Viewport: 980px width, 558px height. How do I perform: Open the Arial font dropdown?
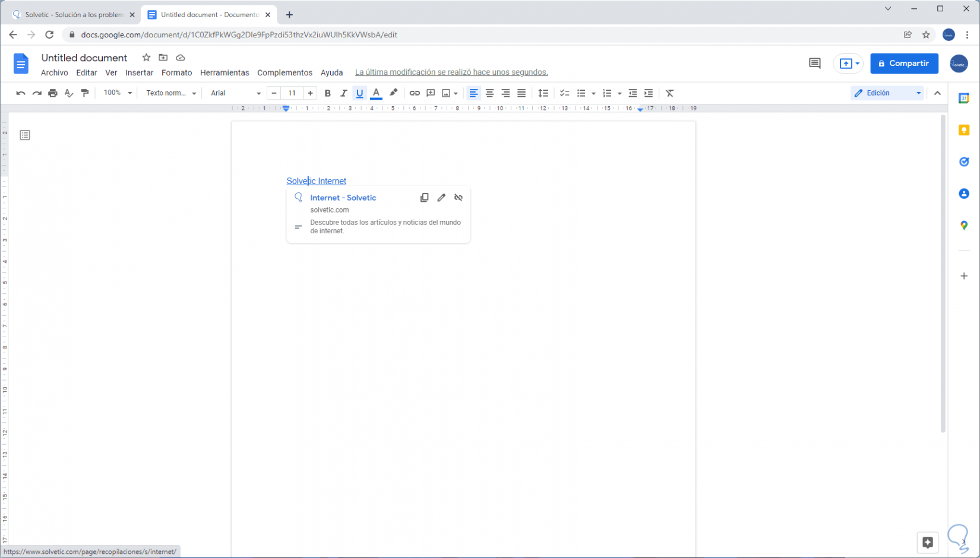click(x=236, y=93)
